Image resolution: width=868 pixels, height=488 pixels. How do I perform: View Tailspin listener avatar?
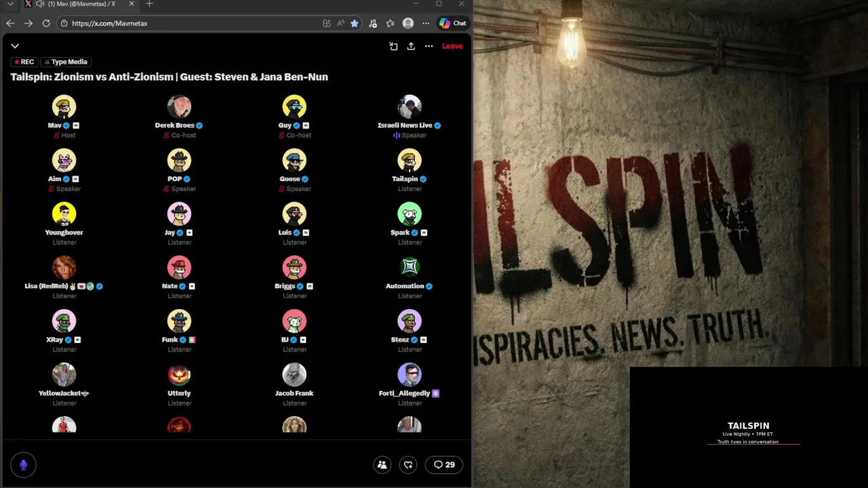click(410, 161)
